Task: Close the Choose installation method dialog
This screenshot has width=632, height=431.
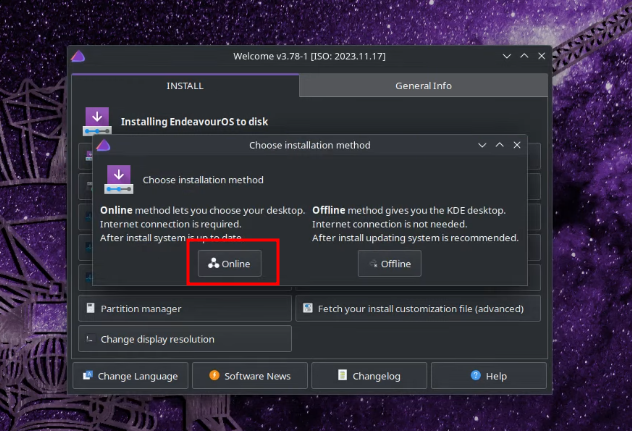Action: coord(517,145)
